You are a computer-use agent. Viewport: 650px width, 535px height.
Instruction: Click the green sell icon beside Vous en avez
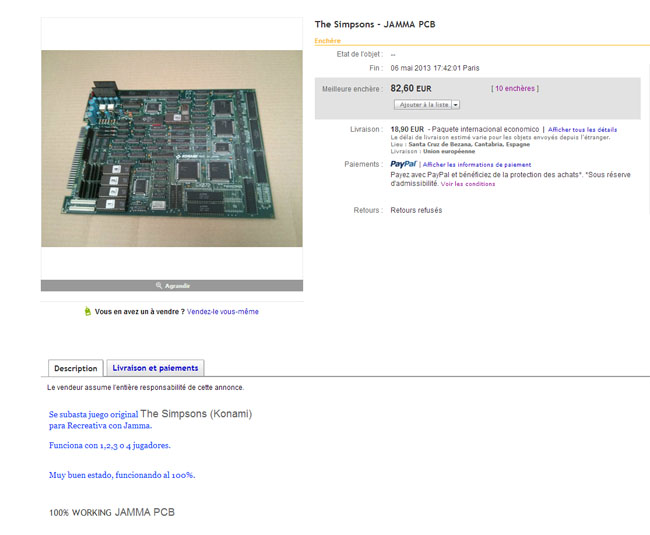pyautogui.click(x=87, y=311)
